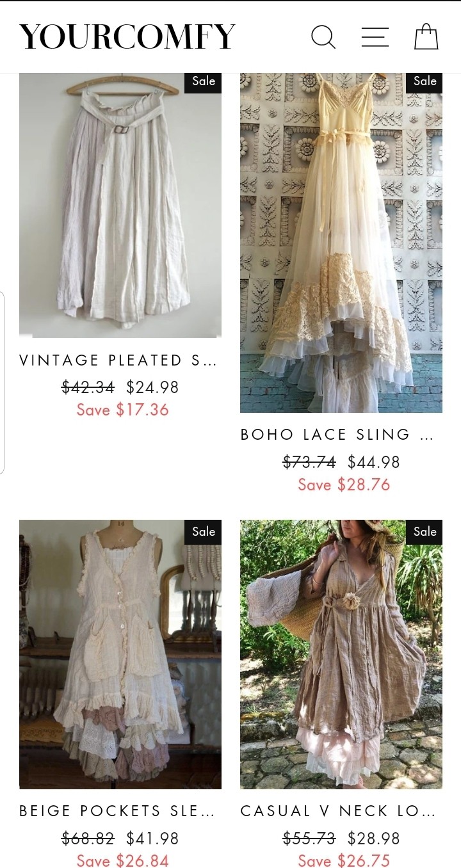
Task: Open the shopping bag cart
Action: coord(426,37)
